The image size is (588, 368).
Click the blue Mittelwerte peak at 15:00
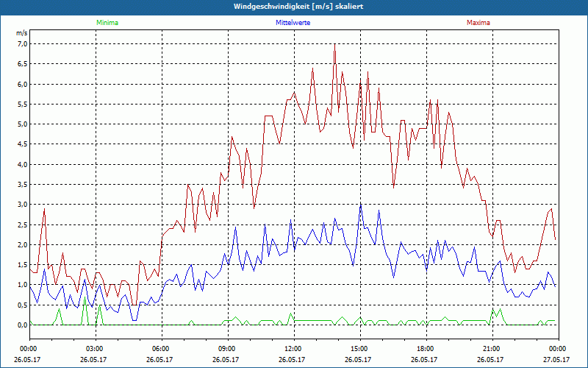[361, 206]
